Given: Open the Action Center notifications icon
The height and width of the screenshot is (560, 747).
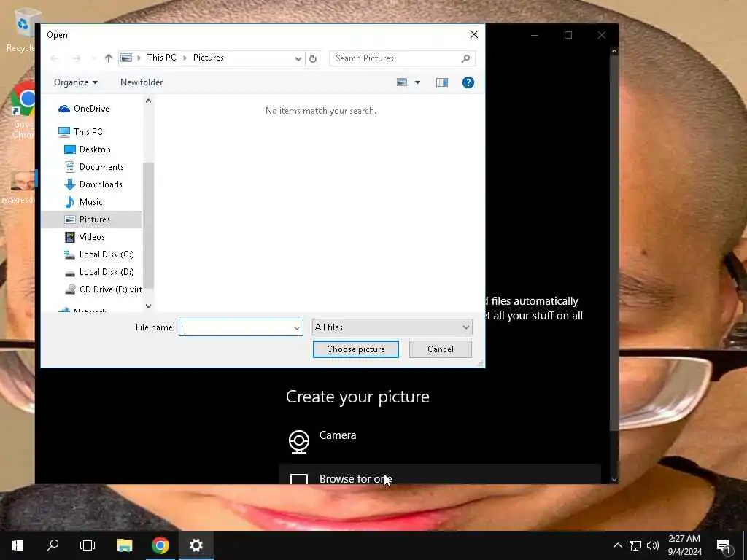Looking at the screenshot, I should click(724, 545).
